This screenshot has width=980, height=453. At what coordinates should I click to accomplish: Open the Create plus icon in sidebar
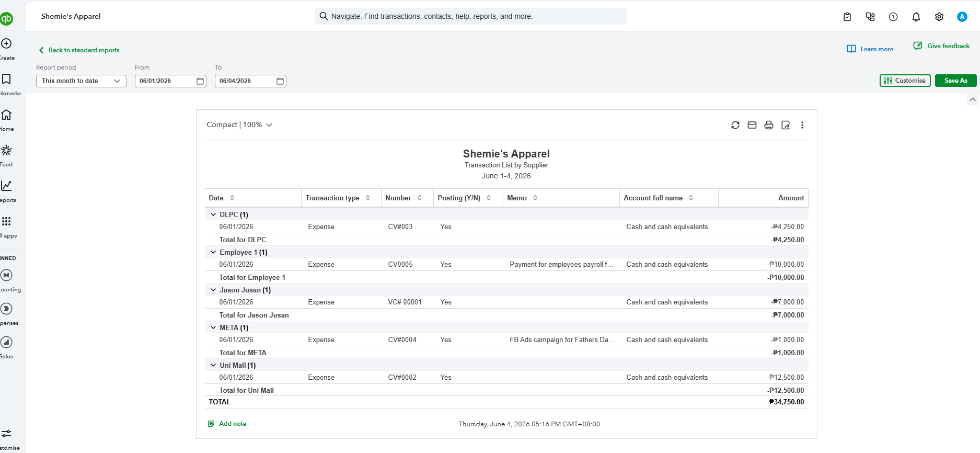(6, 44)
